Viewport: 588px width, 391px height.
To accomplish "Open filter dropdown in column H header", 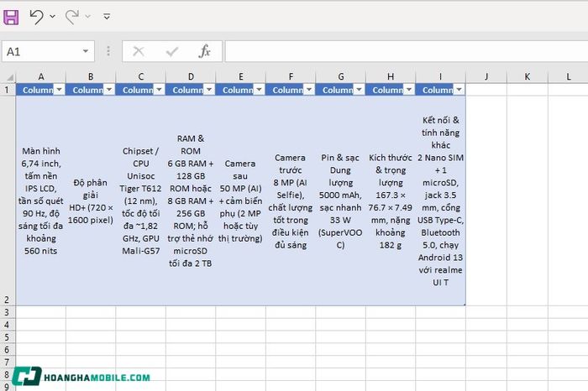I will (x=409, y=90).
